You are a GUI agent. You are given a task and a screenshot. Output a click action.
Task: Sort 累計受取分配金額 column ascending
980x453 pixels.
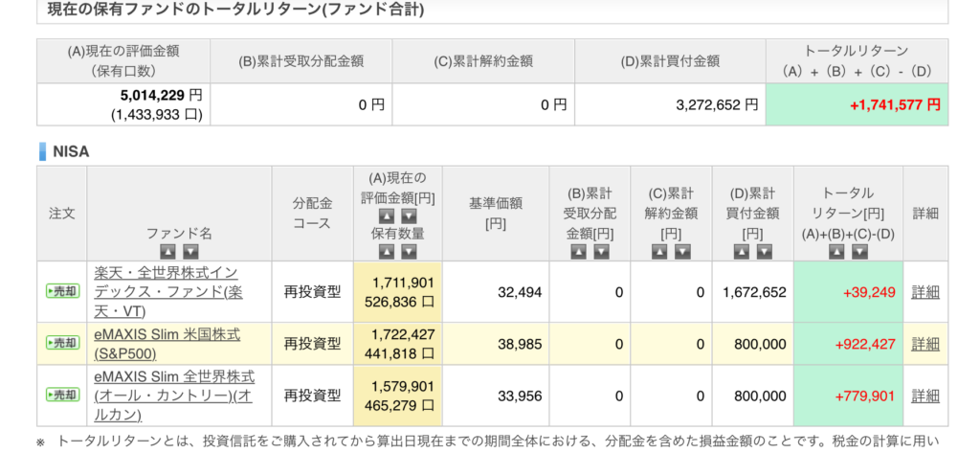pyautogui.click(x=579, y=251)
